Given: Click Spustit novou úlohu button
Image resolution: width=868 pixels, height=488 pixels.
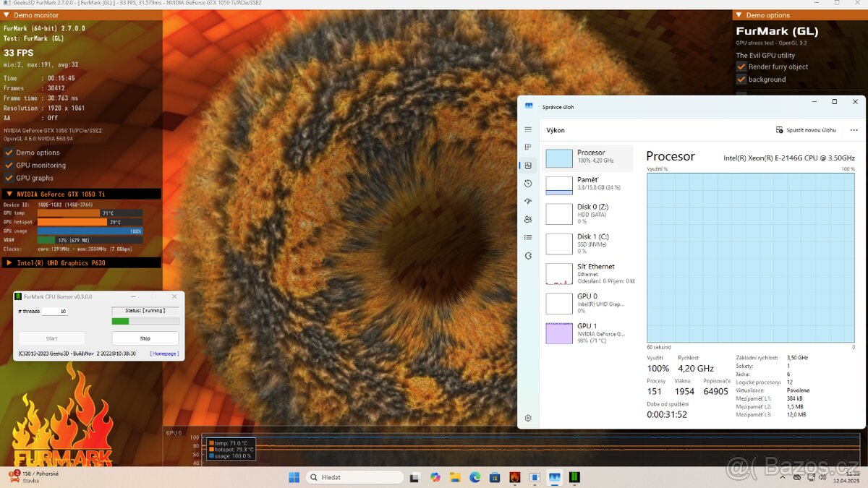Looking at the screenshot, I should 806,130.
